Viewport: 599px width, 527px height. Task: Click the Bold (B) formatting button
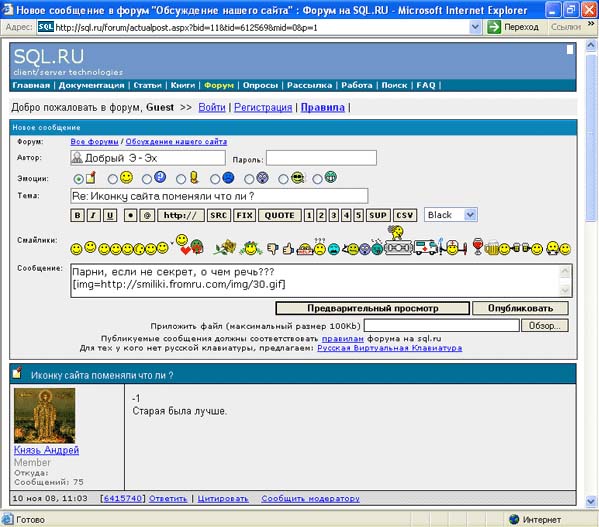point(78,215)
